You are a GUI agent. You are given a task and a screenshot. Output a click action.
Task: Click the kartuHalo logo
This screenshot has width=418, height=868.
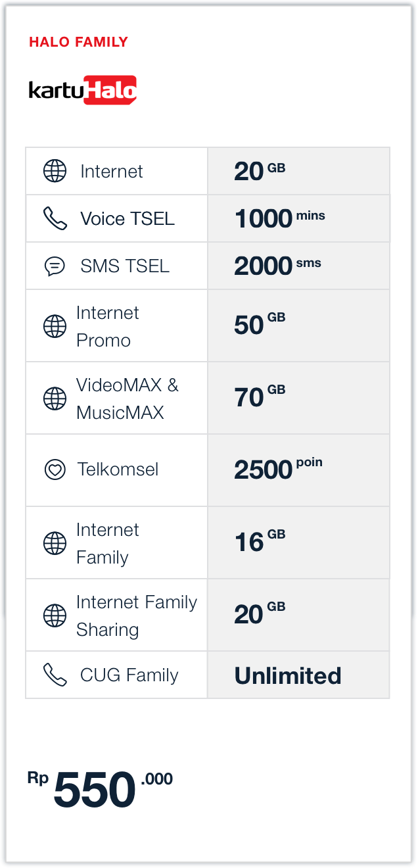(83, 90)
